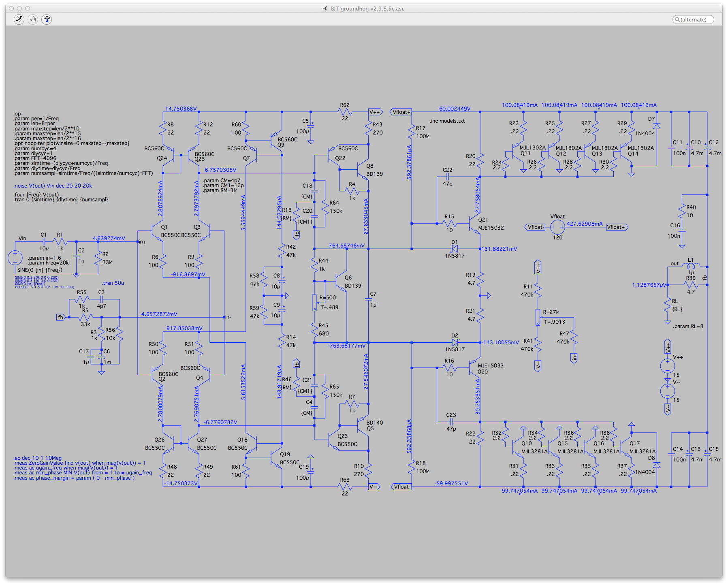Click the .ac dec 10 1 10Meg directive
The height and width of the screenshot is (585, 728).
pyautogui.click(x=37, y=458)
